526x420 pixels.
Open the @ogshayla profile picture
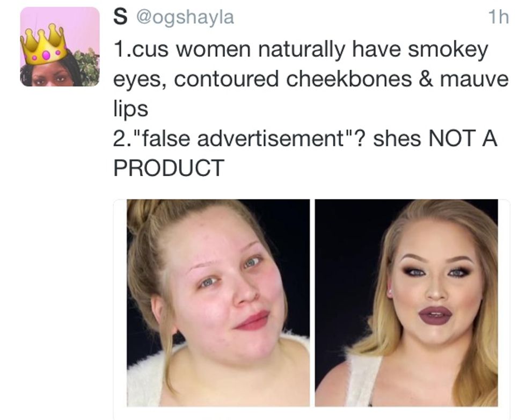click(60, 47)
